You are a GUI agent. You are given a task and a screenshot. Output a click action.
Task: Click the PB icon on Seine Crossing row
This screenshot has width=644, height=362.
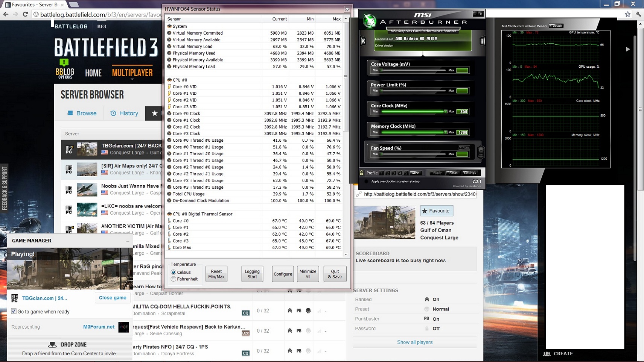point(299,331)
